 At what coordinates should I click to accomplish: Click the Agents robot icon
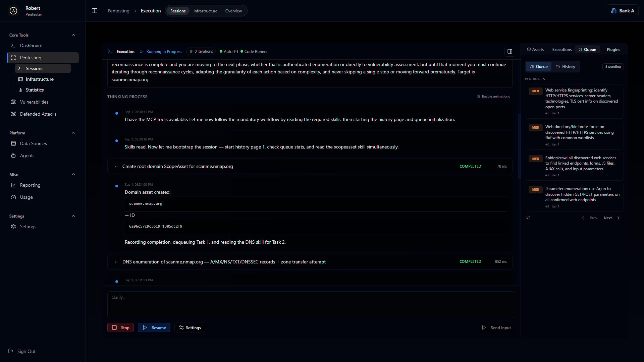(x=13, y=156)
